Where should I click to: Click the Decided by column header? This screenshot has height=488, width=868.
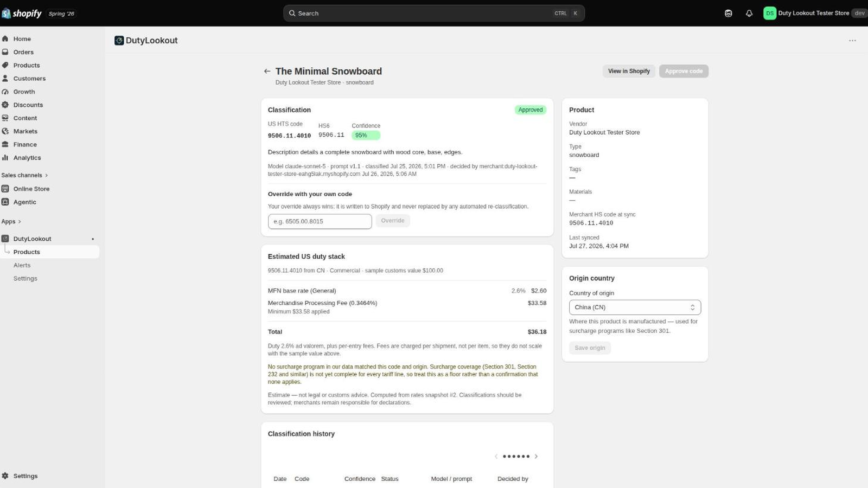(513, 479)
